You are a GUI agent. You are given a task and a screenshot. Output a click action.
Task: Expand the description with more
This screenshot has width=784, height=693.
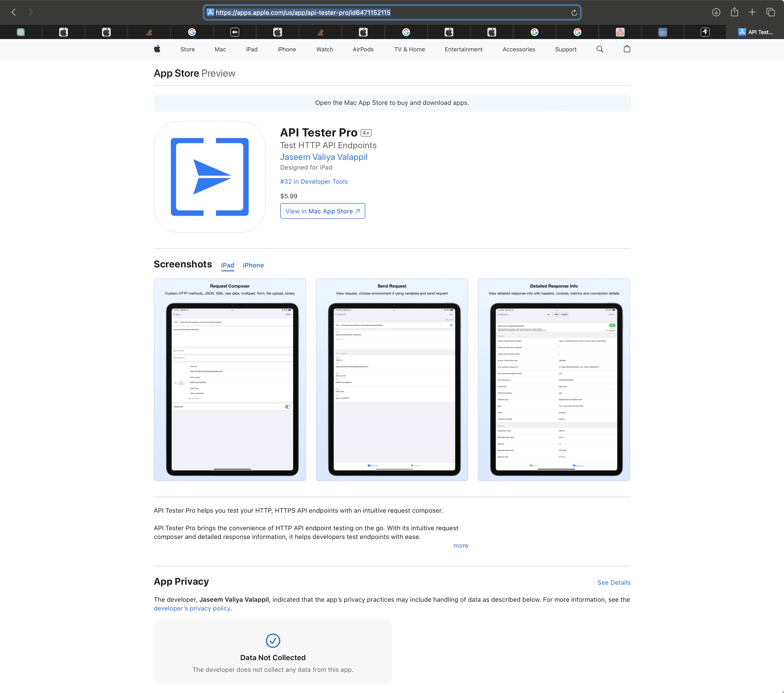461,546
